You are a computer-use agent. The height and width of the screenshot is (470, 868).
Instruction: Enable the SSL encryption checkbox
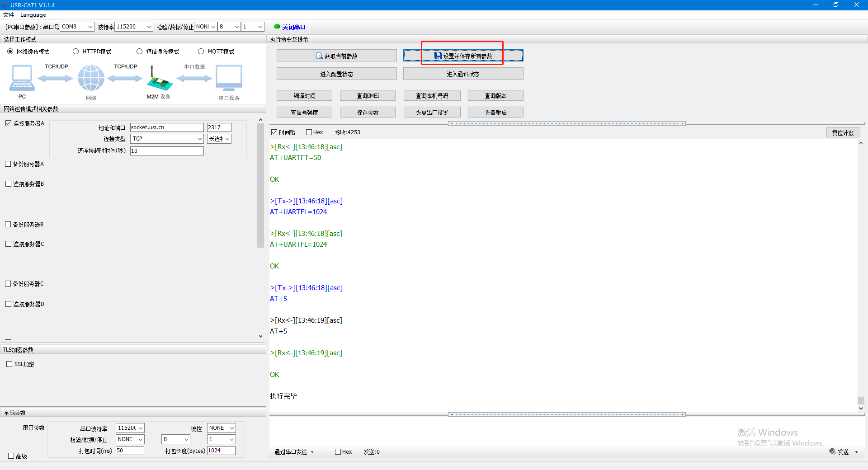point(9,364)
